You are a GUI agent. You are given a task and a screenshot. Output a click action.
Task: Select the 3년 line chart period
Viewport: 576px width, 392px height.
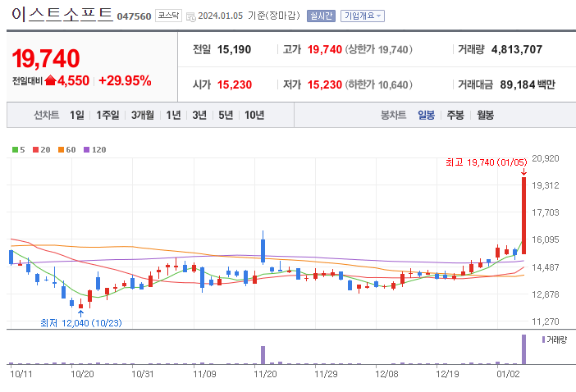(199, 116)
